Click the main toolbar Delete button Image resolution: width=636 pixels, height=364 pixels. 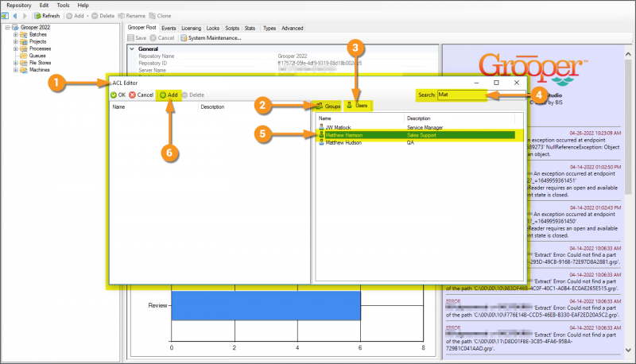[x=103, y=16]
